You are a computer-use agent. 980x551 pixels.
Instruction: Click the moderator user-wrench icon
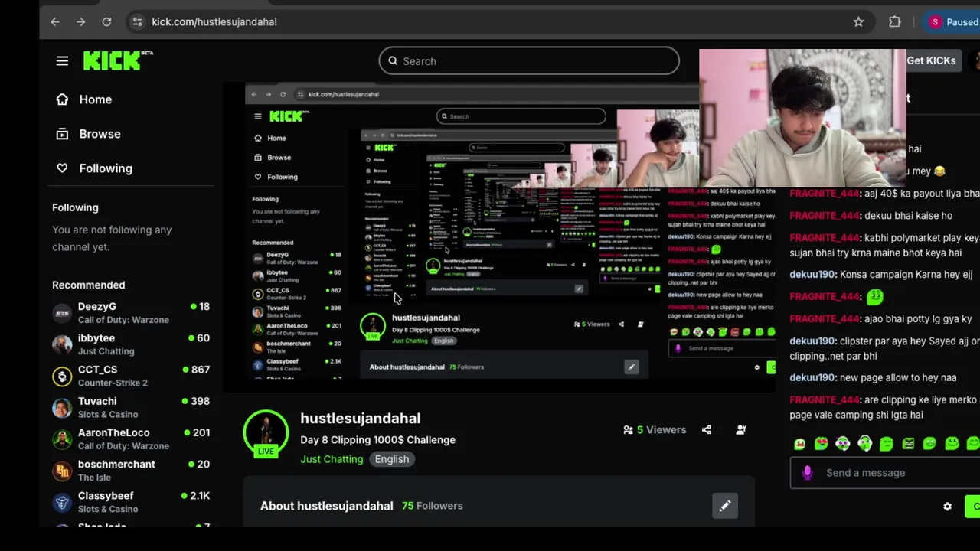(x=740, y=430)
